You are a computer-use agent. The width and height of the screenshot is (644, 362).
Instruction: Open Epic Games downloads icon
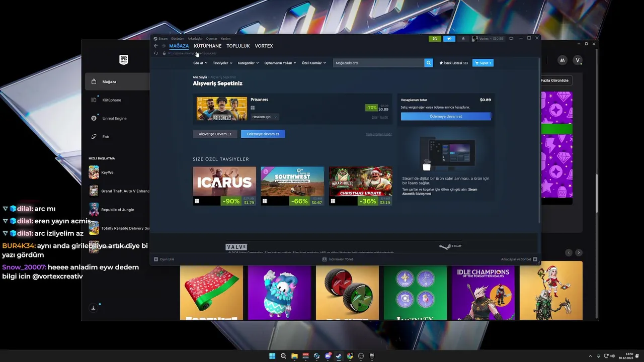[94, 308]
